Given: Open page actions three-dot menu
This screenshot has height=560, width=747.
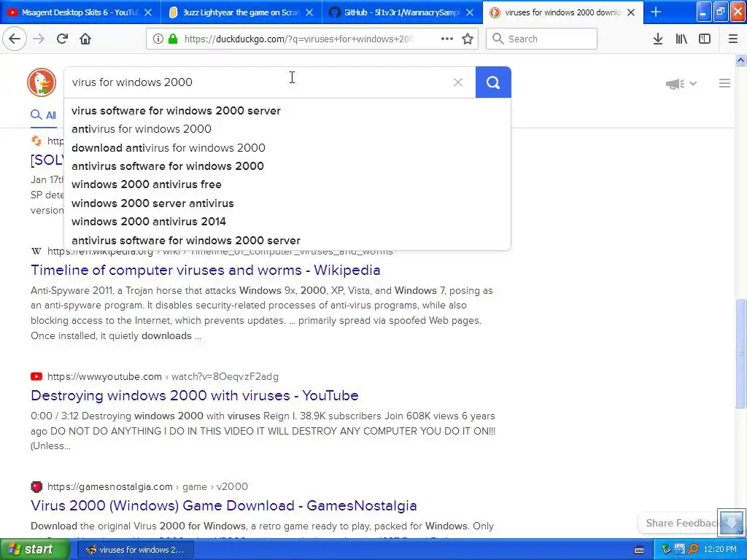Looking at the screenshot, I should pyautogui.click(x=447, y=39).
